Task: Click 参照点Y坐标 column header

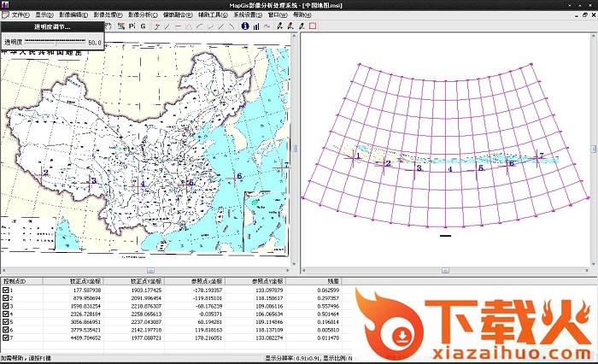Action: 255,281
